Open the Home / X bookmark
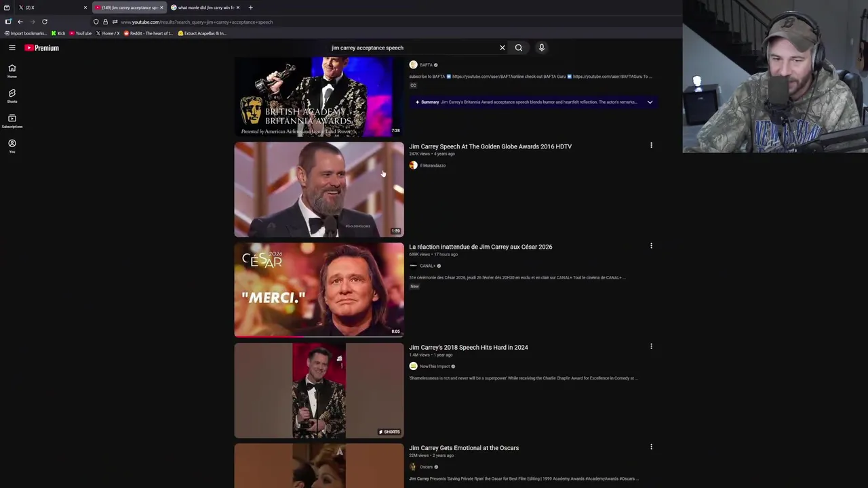The width and height of the screenshot is (868, 488). click(x=108, y=33)
